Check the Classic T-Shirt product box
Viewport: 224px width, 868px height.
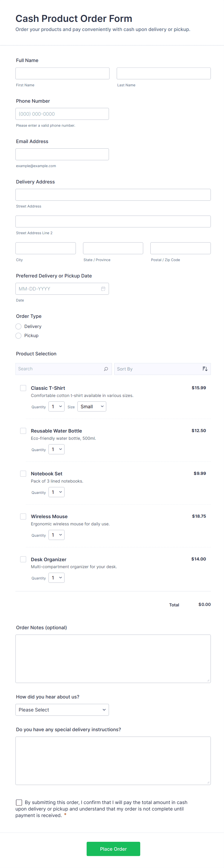coord(23,388)
